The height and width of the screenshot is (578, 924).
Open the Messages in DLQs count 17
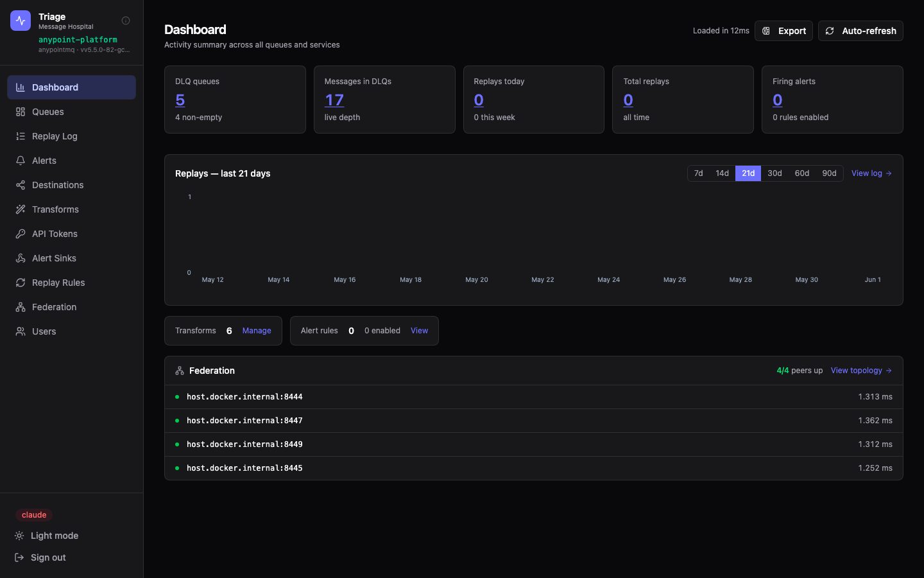coord(334,100)
